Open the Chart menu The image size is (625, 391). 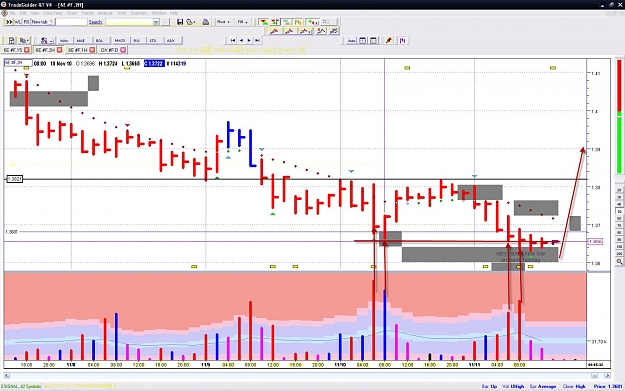(72, 13)
